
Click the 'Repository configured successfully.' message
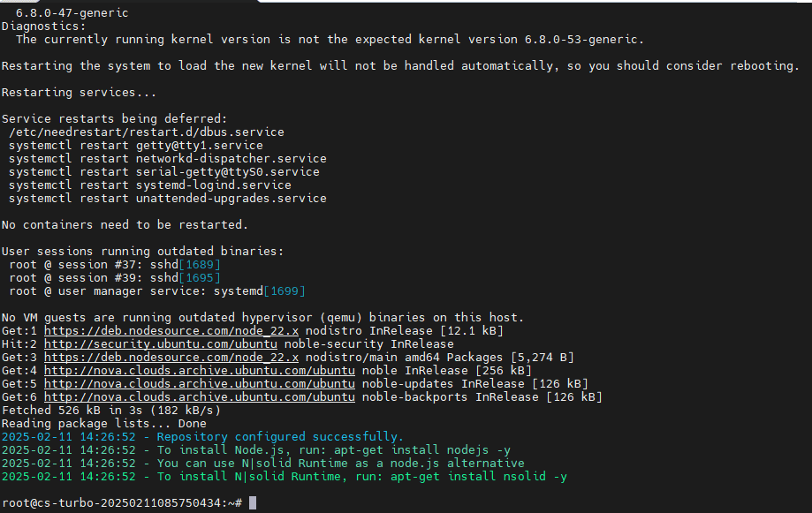(280, 436)
